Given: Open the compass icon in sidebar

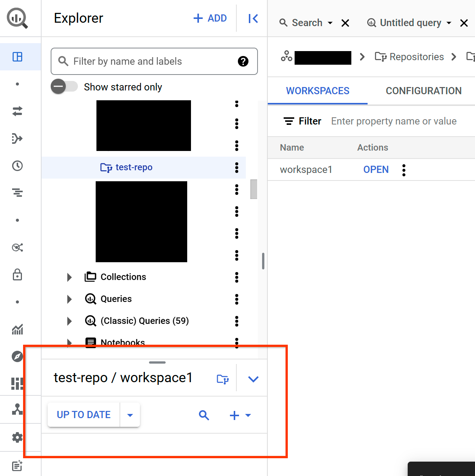Looking at the screenshot, I should [x=17, y=356].
